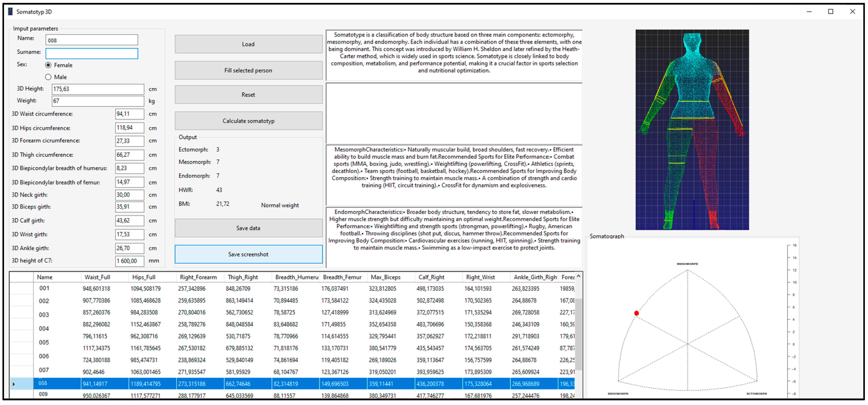Click the red somatotype point on the Somatograph
Screen dimensions: 868x405
tap(636, 314)
